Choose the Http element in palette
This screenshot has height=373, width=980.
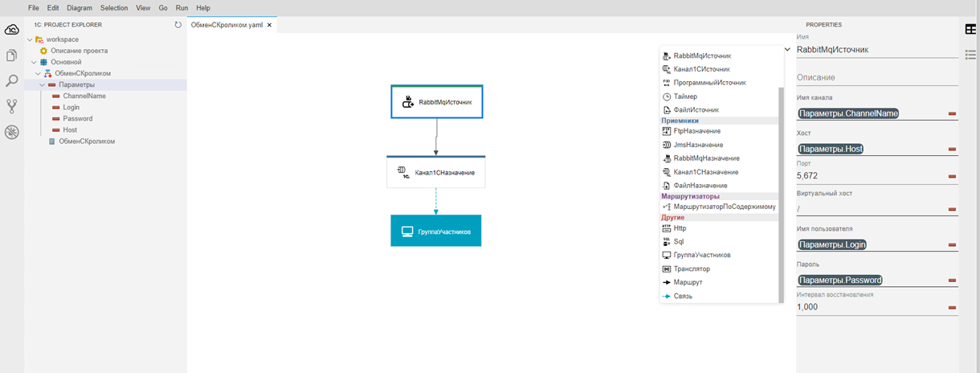(x=680, y=228)
